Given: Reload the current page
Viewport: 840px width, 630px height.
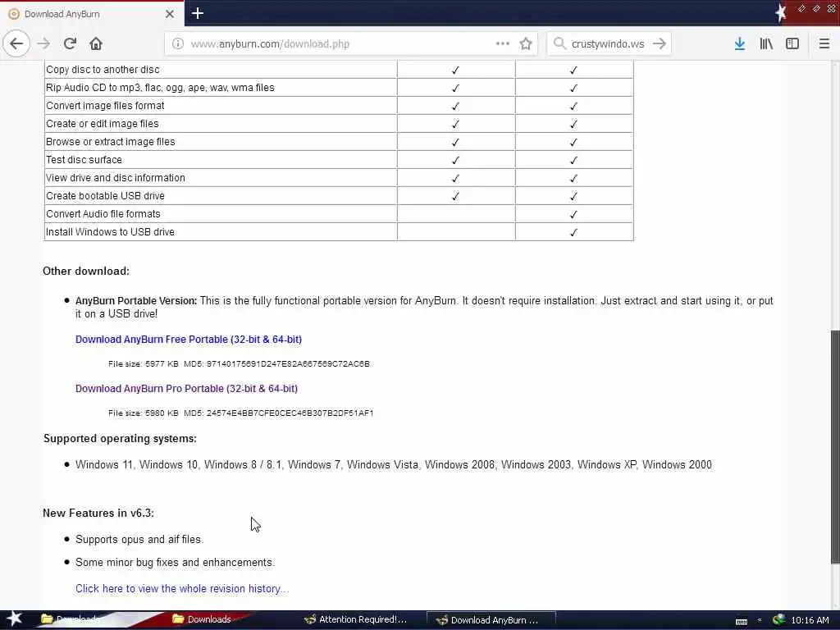Looking at the screenshot, I should tap(70, 44).
